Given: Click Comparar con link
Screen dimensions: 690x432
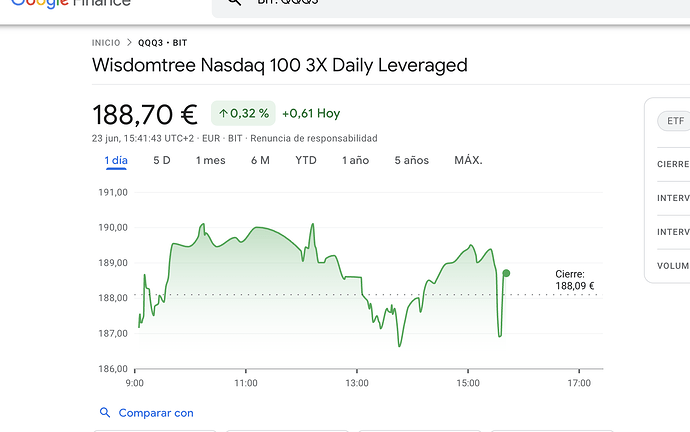Looking at the screenshot, I should coord(156,413).
